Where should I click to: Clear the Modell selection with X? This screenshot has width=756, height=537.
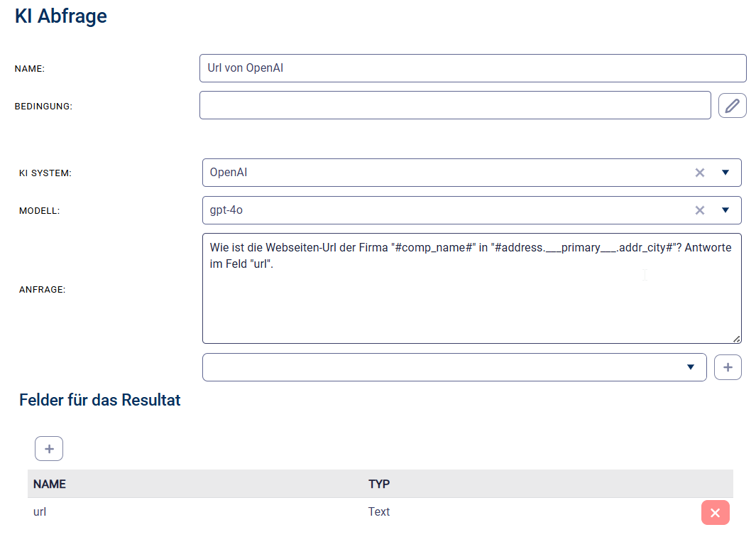[x=699, y=210]
